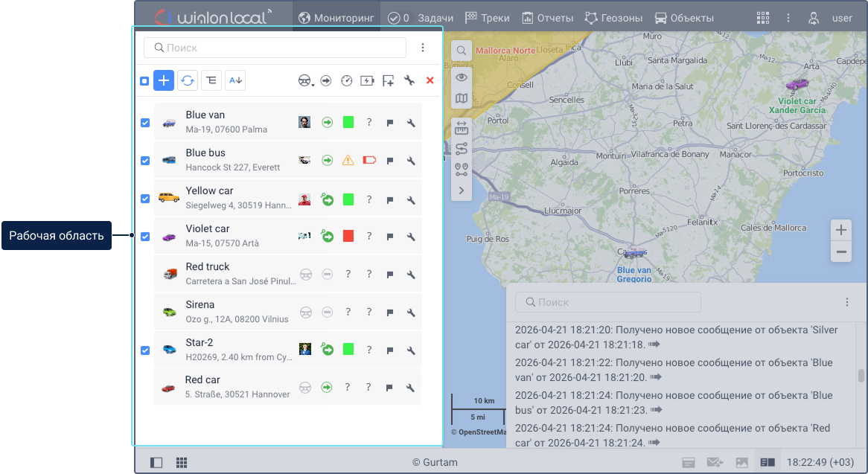Uncheck the Blue van checkbox

[x=145, y=123]
